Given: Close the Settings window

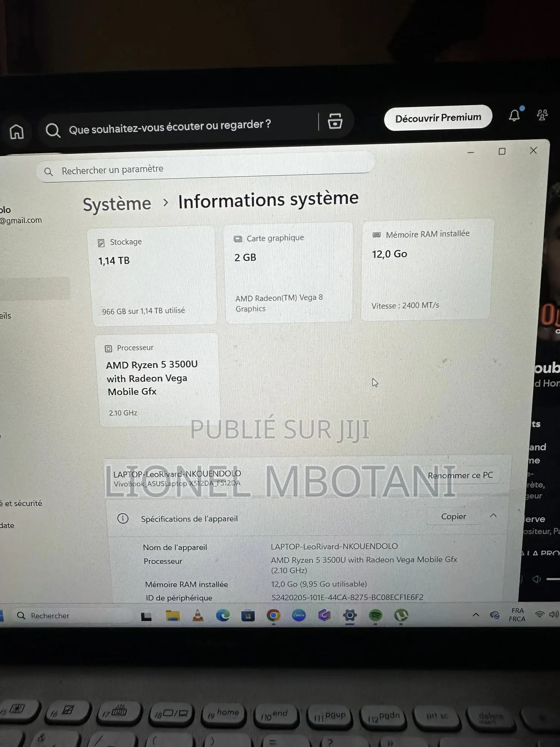Looking at the screenshot, I should [533, 150].
